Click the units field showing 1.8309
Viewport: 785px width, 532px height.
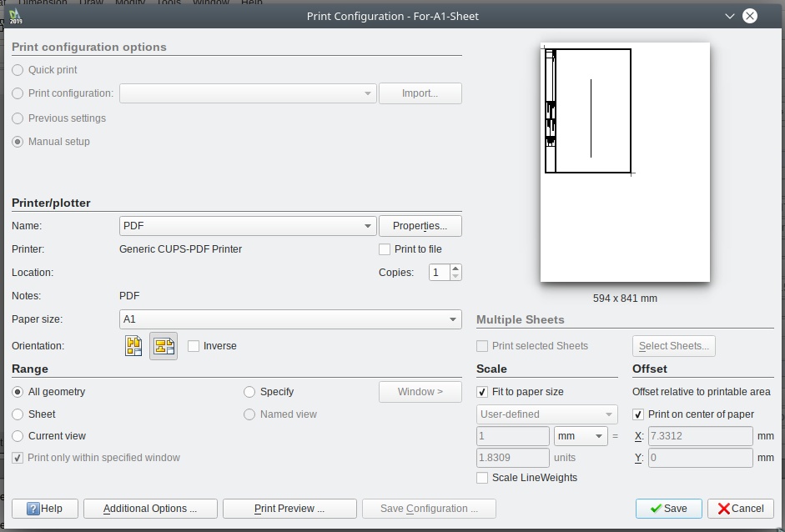click(513, 458)
